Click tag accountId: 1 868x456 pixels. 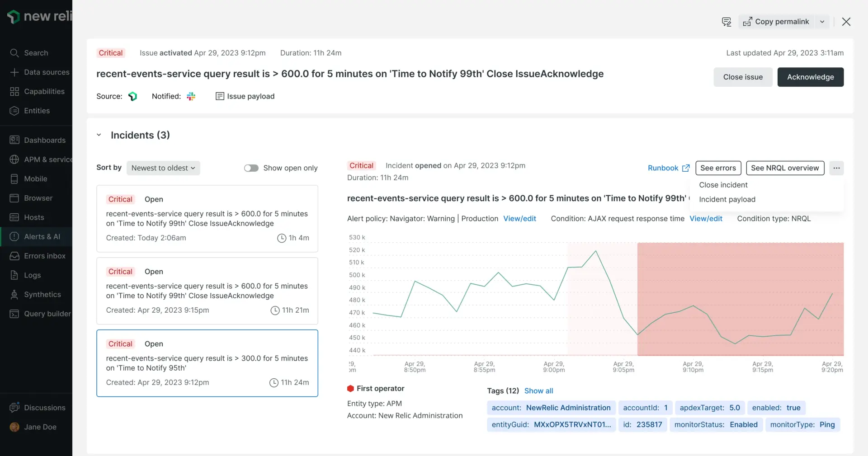[645, 408]
